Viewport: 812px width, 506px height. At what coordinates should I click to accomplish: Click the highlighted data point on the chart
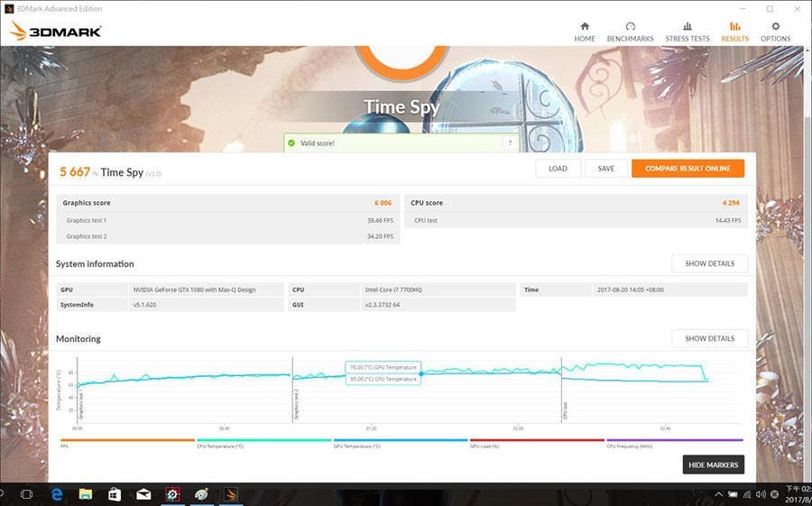point(421,373)
